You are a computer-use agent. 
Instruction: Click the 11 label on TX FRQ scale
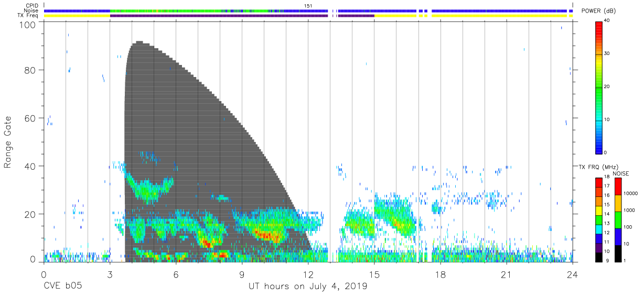[x=606, y=242]
